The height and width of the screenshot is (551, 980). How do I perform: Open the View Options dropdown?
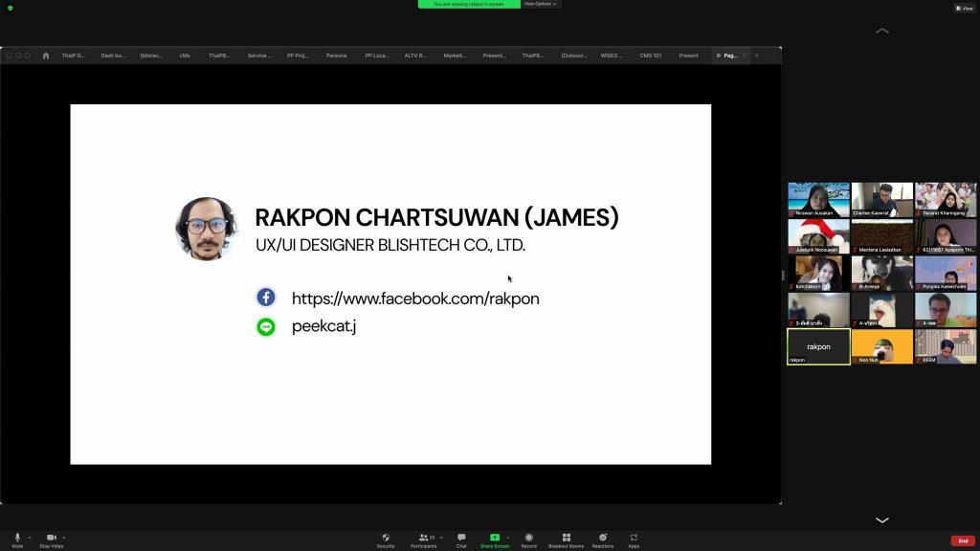(540, 4)
